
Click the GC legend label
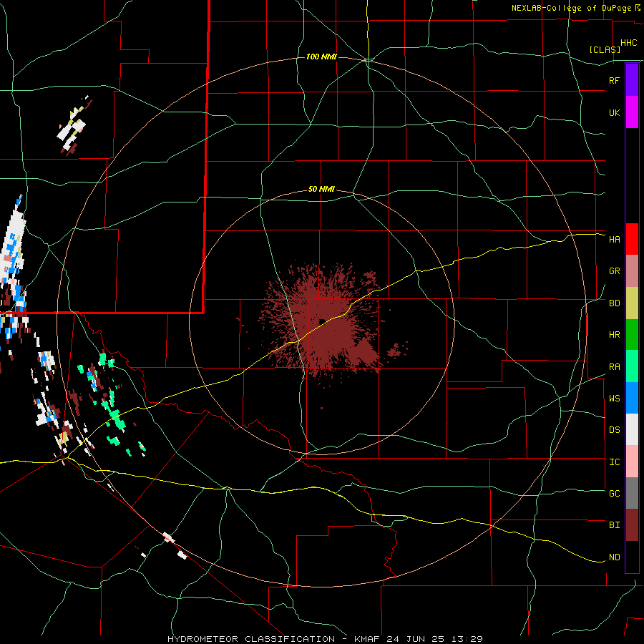click(x=614, y=494)
